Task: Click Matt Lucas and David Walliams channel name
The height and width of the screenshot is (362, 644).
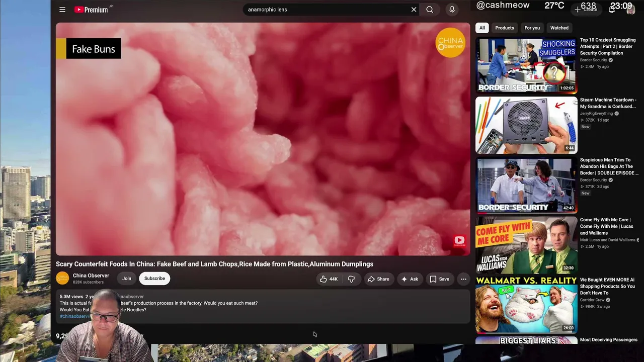Action: (608, 240)
